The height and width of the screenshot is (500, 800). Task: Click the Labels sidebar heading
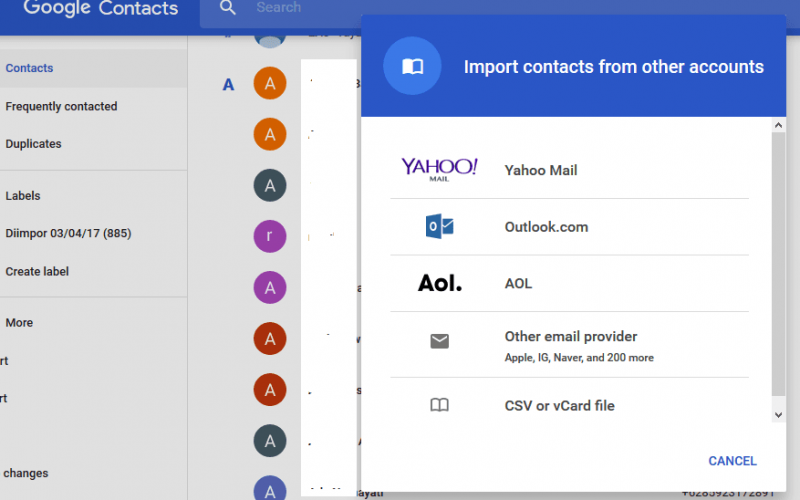(x=23, y=195)
